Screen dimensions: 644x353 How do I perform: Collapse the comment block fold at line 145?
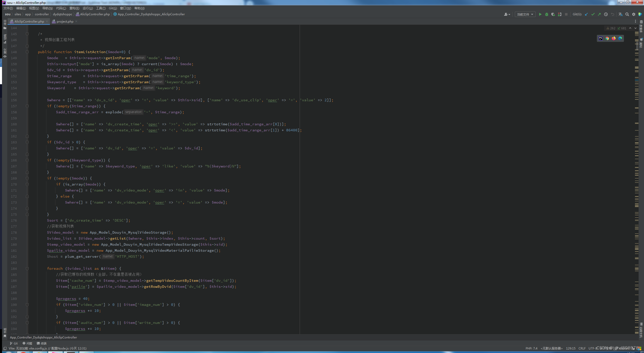coord(27,34)
